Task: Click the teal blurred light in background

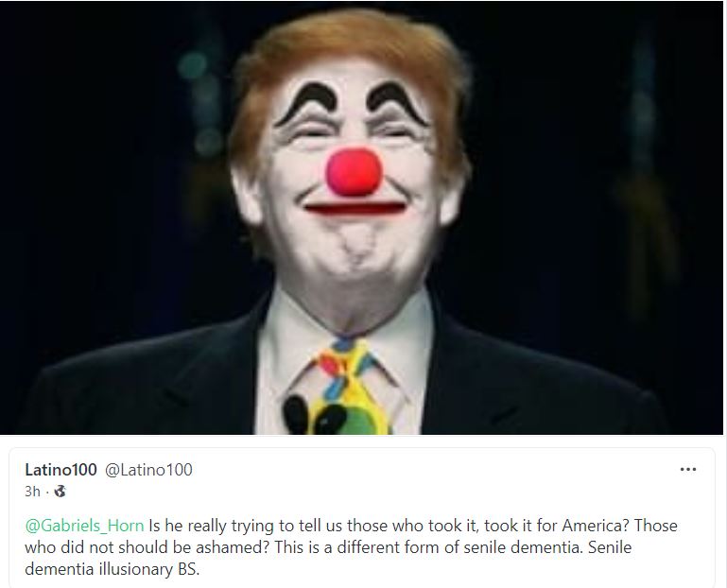Action: coord(194,66)
